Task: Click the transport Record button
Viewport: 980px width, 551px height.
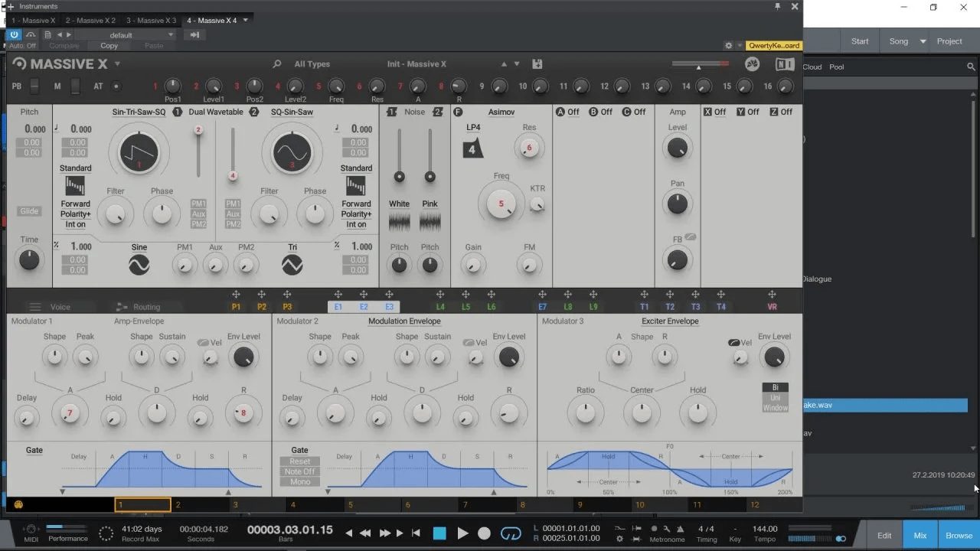Action: tap(484, 533)
